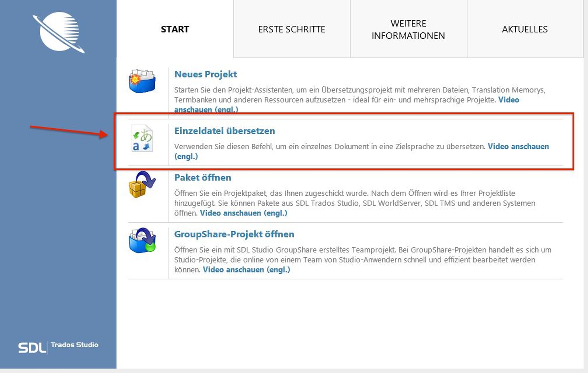This screenshot has height=373, width=588.
Task: Click the SDL Trados Studio logo text
Action: click(x=58, y=347)
